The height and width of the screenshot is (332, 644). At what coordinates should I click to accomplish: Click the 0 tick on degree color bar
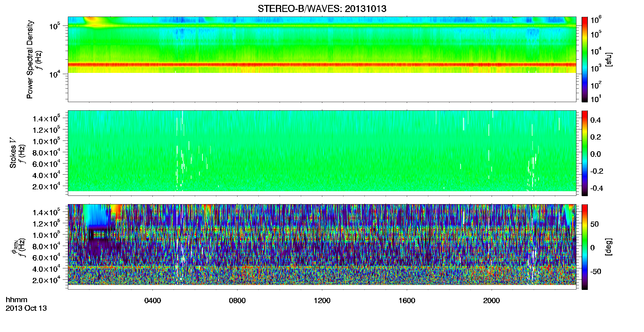pyautogui.click(x=592, y=248)
